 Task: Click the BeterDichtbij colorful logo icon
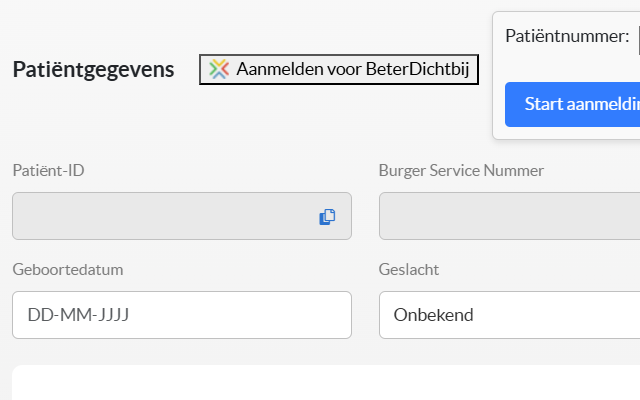click(219, 69)
